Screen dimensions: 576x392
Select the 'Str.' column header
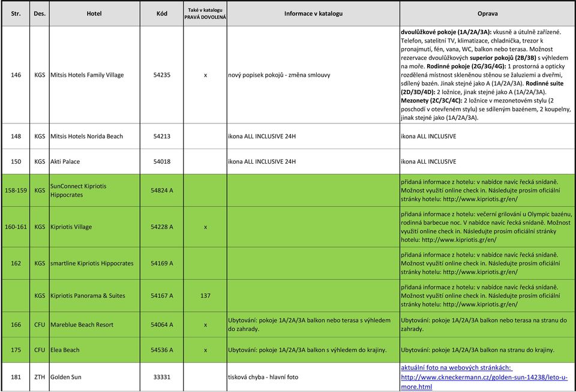pyautogui.click(x=16, y=14)
